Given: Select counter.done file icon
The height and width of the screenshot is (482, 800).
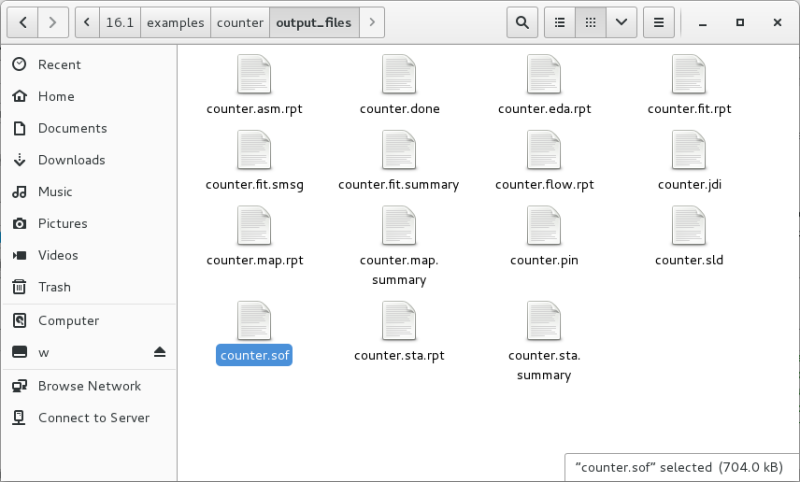Looking at the screenshot, I should [x=399, y=74].
